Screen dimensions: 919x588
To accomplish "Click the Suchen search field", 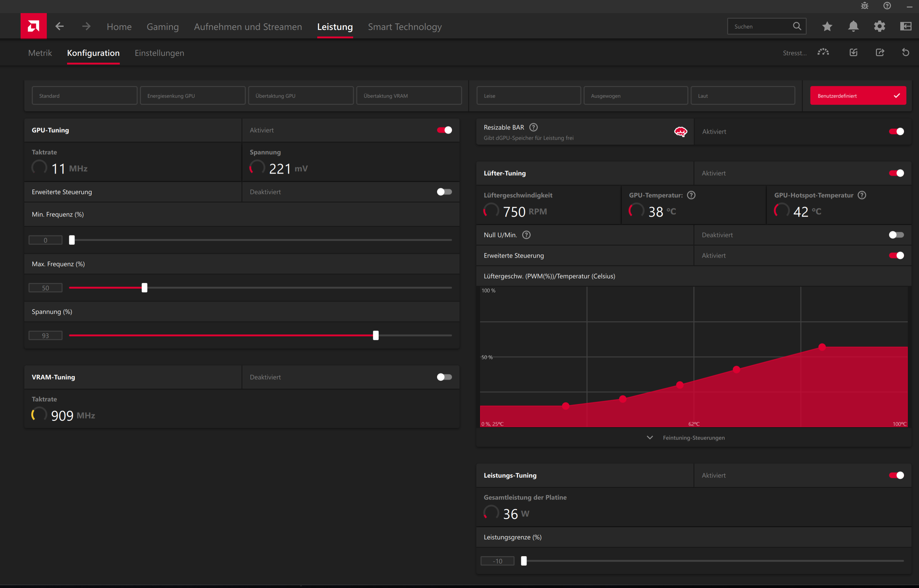I will tap(760, 27).
